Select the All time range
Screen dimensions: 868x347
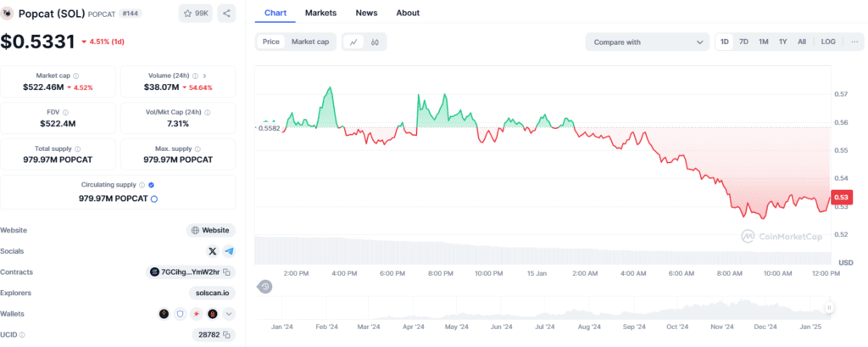click(x=802, y=42)
